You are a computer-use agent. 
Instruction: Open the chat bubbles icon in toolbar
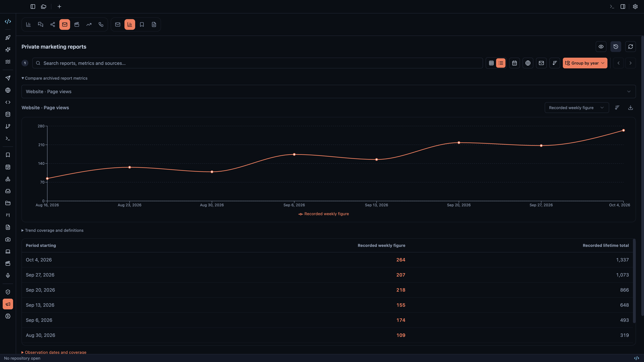point(40,24)
